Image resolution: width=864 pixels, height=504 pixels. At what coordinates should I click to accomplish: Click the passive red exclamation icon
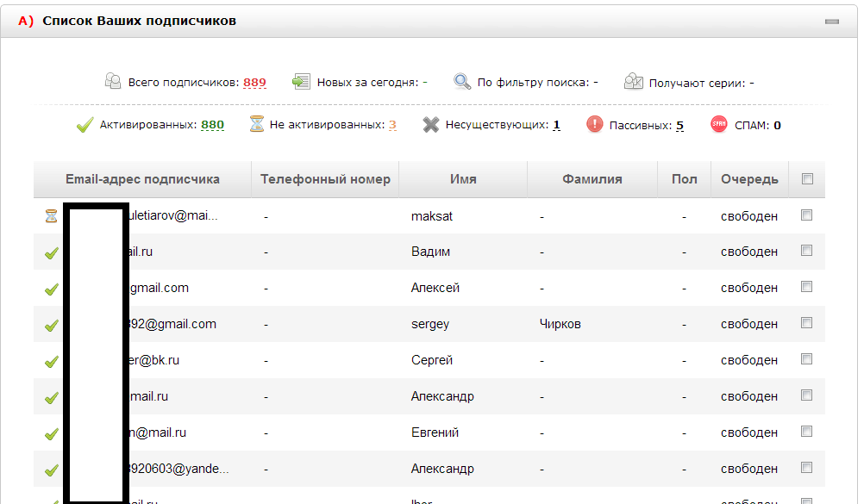(595, 124)
